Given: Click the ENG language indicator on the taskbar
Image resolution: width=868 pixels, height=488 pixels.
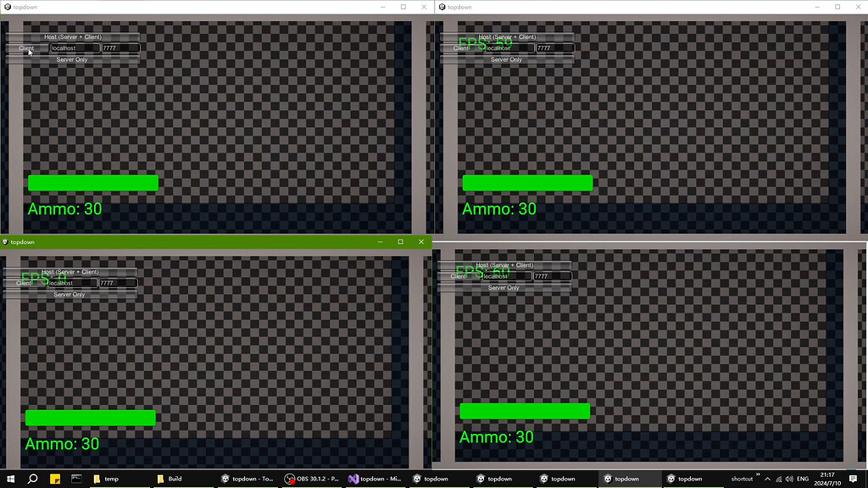Looking at the screenshot, I should [x=803, y=479].
